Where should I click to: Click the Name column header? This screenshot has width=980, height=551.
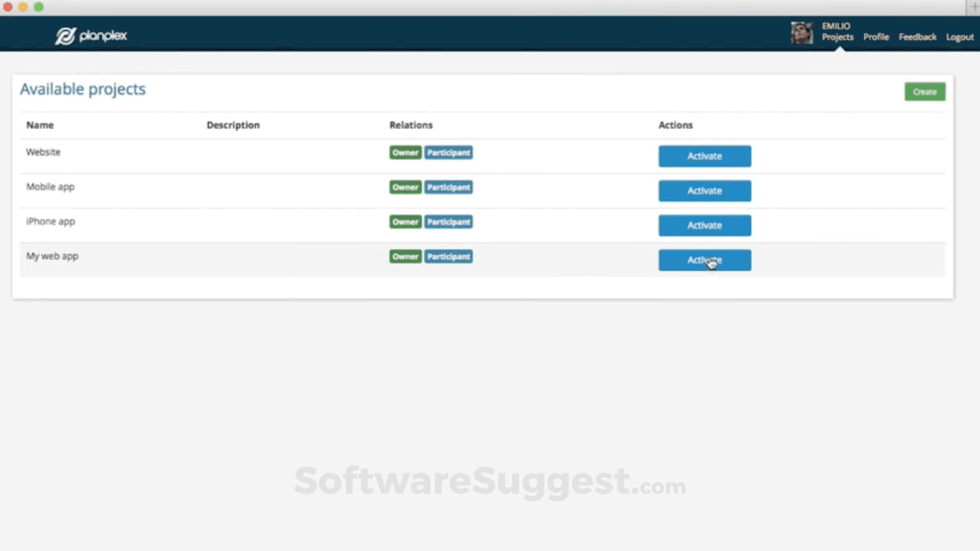click(40, 125)
